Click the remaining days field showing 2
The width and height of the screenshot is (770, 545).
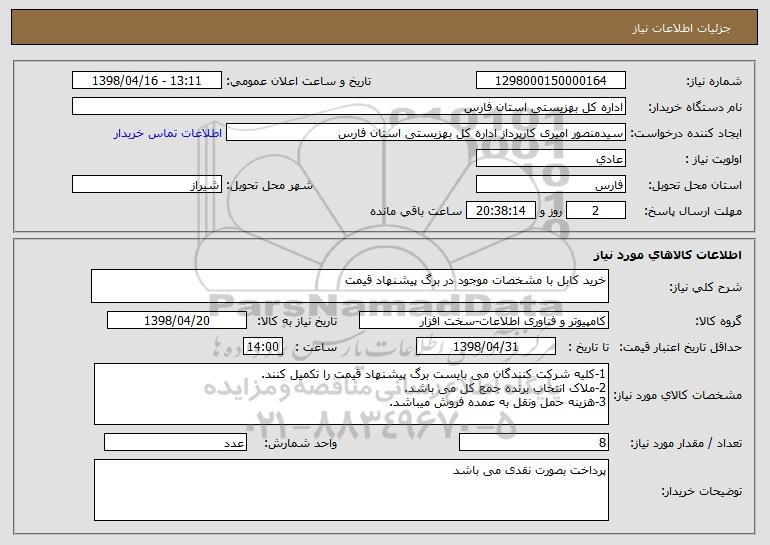coord(596,211)
